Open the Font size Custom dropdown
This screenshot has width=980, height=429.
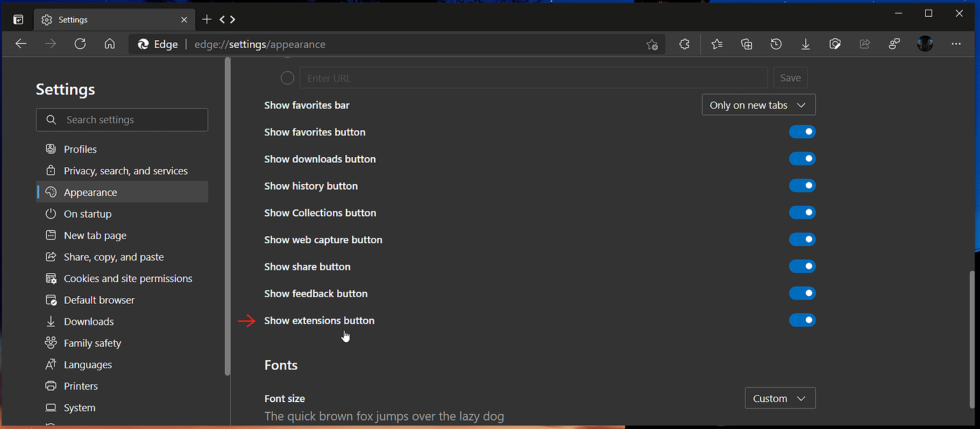780,398
